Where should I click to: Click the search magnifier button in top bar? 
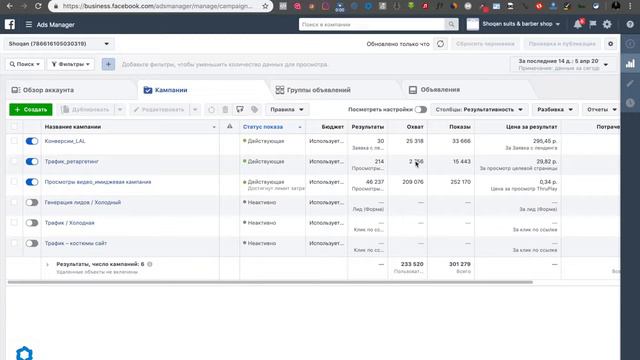coord(451,24)
